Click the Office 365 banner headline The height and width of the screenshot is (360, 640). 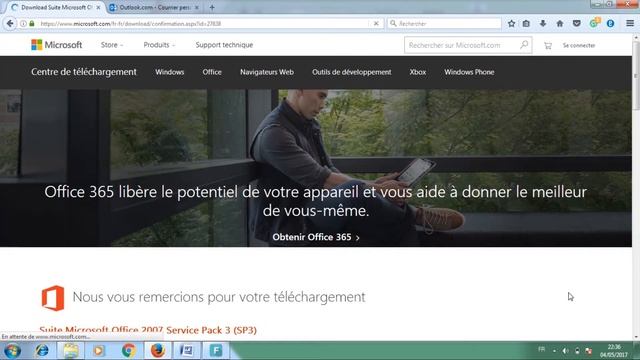click(x=316, y=201)
